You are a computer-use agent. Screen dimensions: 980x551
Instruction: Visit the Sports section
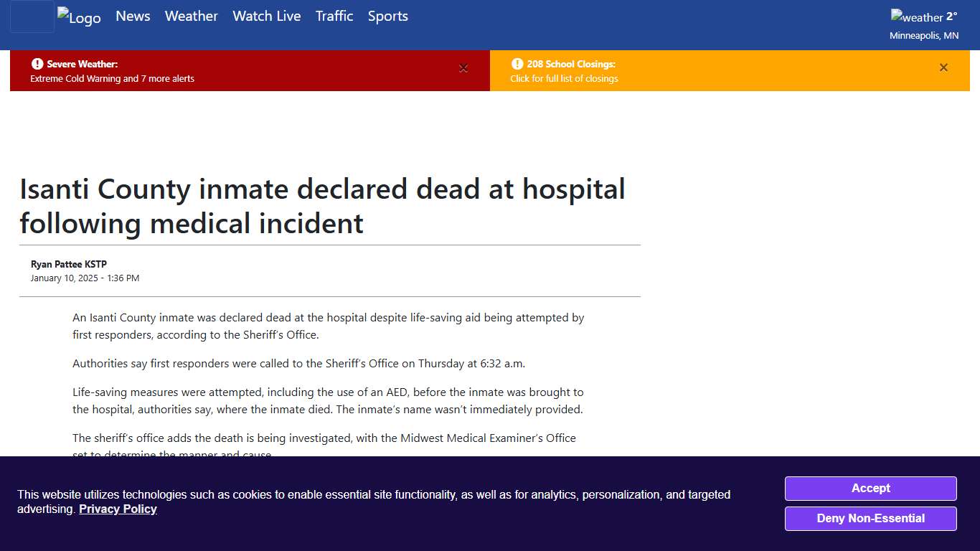click(x=387, y=16)
